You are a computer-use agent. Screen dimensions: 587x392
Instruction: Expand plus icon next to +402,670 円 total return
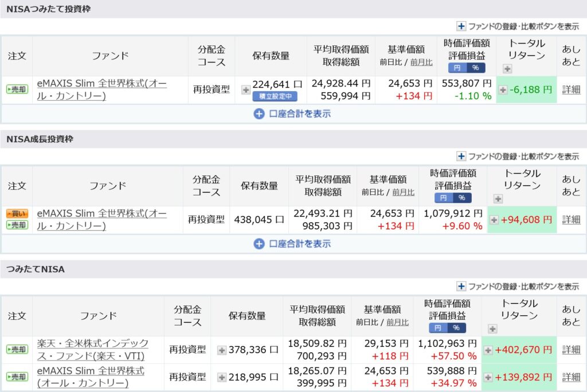[488, 350]
